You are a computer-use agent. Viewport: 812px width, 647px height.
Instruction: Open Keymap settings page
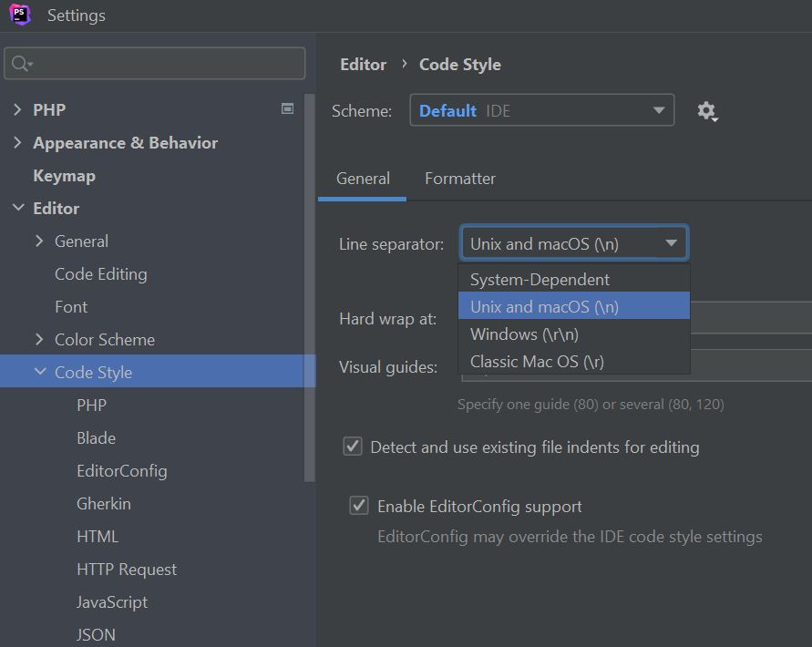click(64, 176)
